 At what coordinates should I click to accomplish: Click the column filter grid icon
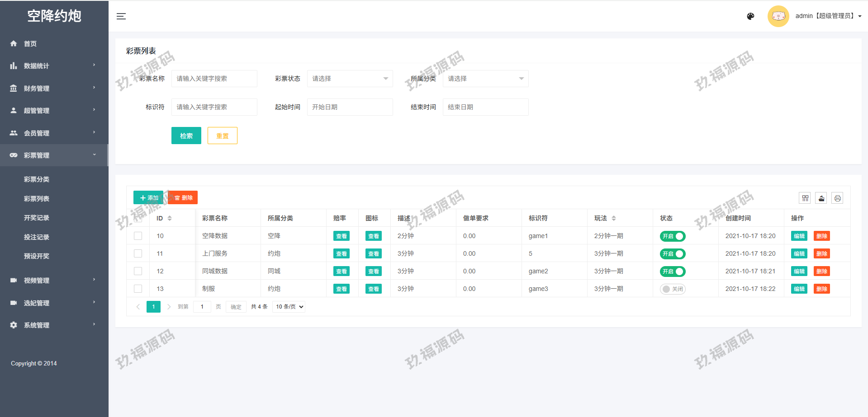click(x=805, y=198)
